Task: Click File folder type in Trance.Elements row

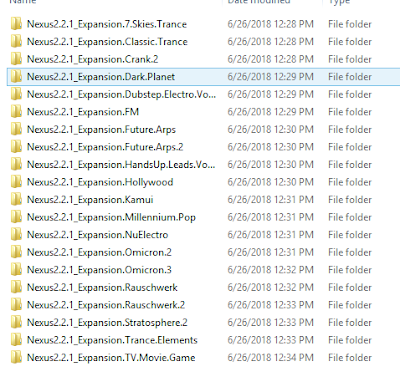Action: coord(350,340)
